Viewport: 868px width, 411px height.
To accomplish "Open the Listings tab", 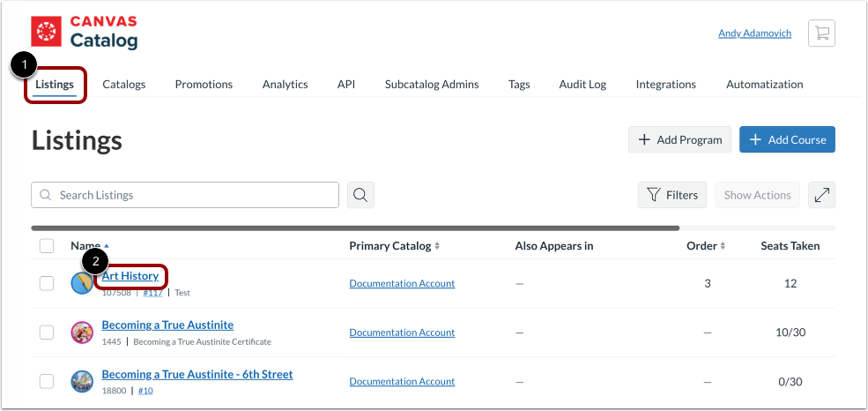I will coord(55,84).
